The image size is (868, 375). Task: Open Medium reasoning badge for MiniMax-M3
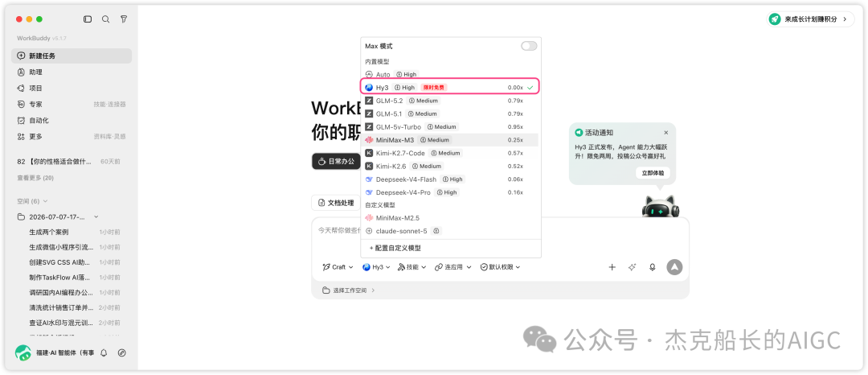coord(435,139)
